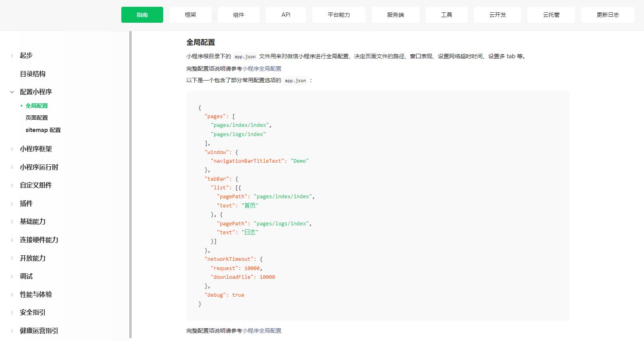Expand the 性能与体验 chevron
Image resolution: width=644 pixels, height=341 pixels.
point(12,295)
